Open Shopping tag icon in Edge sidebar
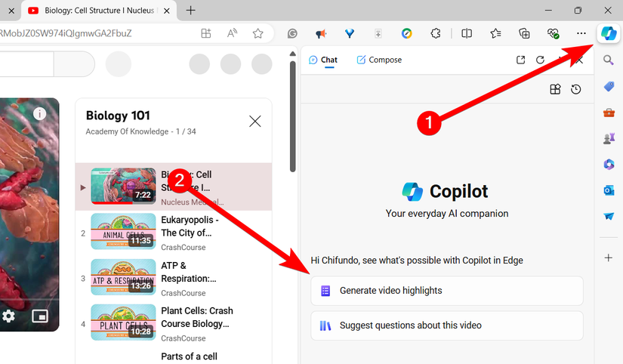 coord(609,86)
